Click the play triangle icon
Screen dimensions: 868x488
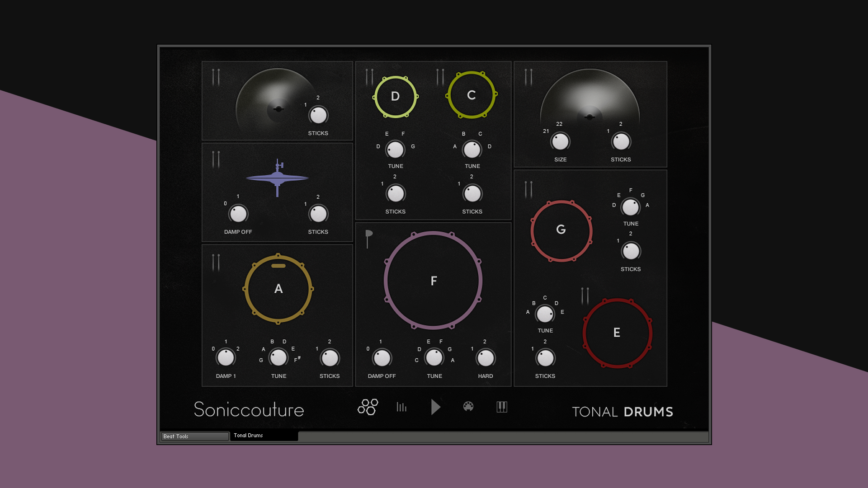(435, 407)
